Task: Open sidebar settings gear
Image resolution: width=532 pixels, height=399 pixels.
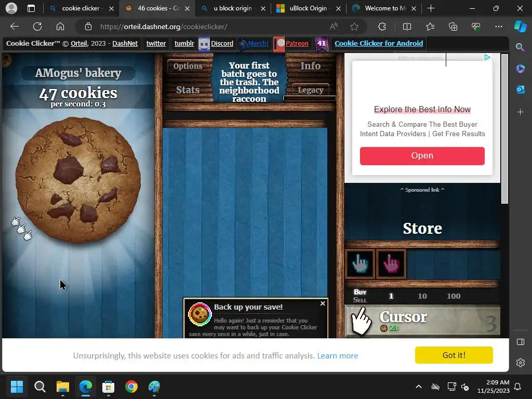Action: (520, 363)
